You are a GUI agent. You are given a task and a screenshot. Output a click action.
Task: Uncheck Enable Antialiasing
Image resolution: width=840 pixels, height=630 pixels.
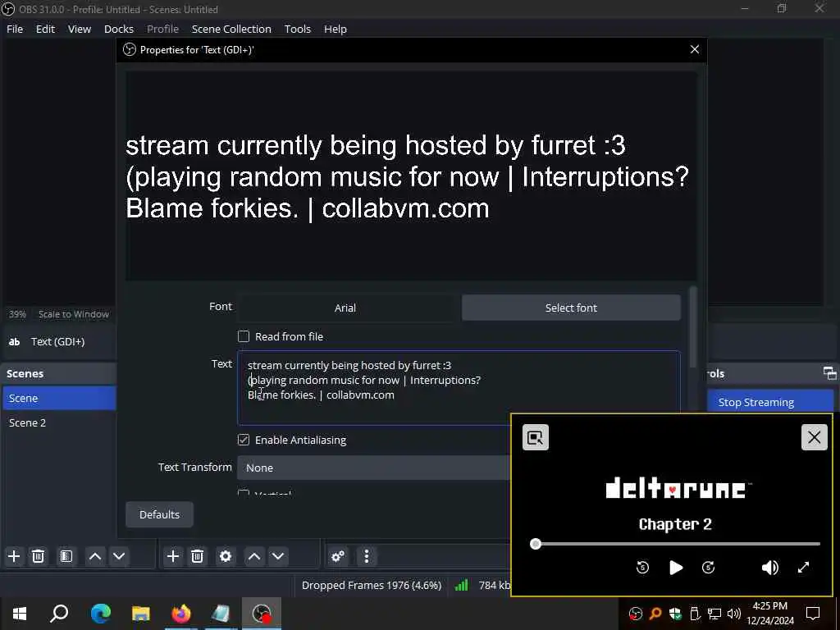pos(244,440)
